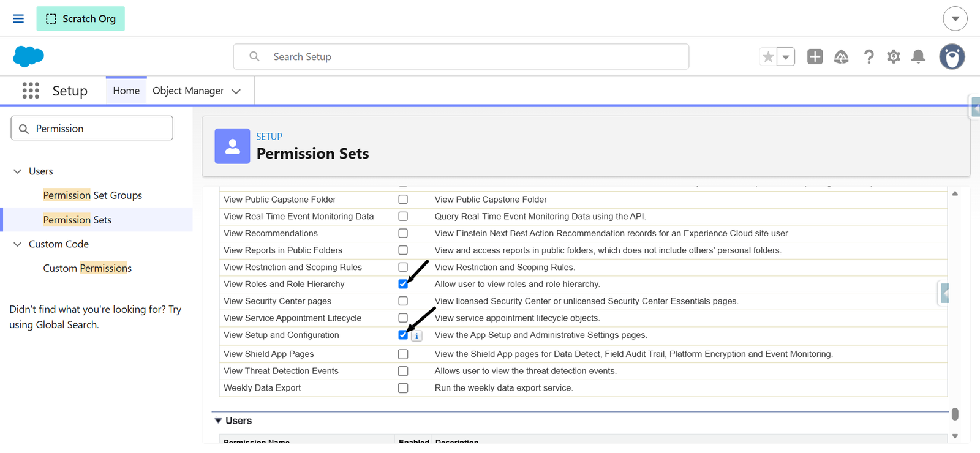The height and width of the screenshot is (453, 980).
Task: Click the Quick Find box containing Permission
Action: click(92, 128)
